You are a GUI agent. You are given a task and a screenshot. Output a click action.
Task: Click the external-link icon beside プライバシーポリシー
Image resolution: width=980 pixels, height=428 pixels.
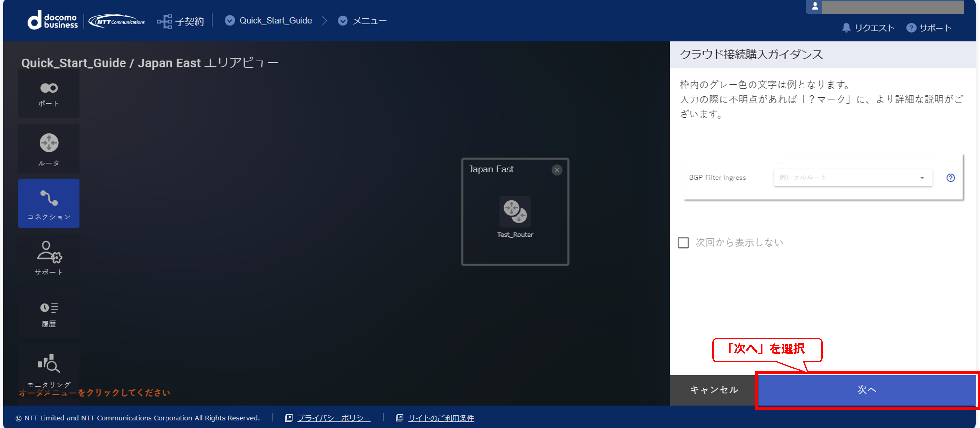pos(288,418)
